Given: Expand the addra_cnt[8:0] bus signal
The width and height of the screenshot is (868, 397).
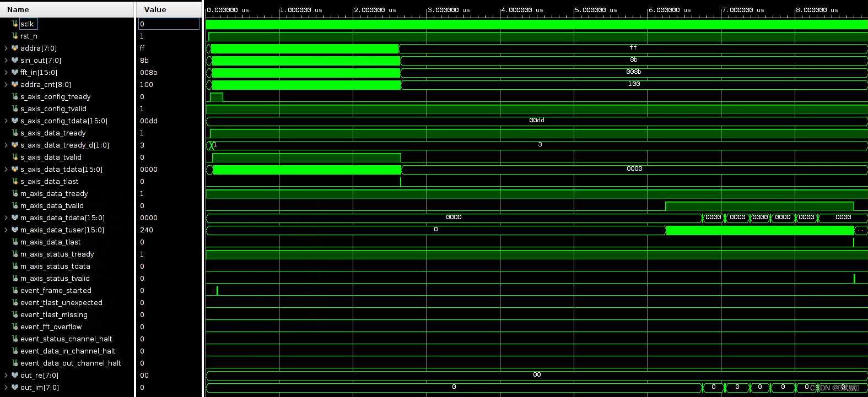Looking at the screenshot, I should coord(6,85).
